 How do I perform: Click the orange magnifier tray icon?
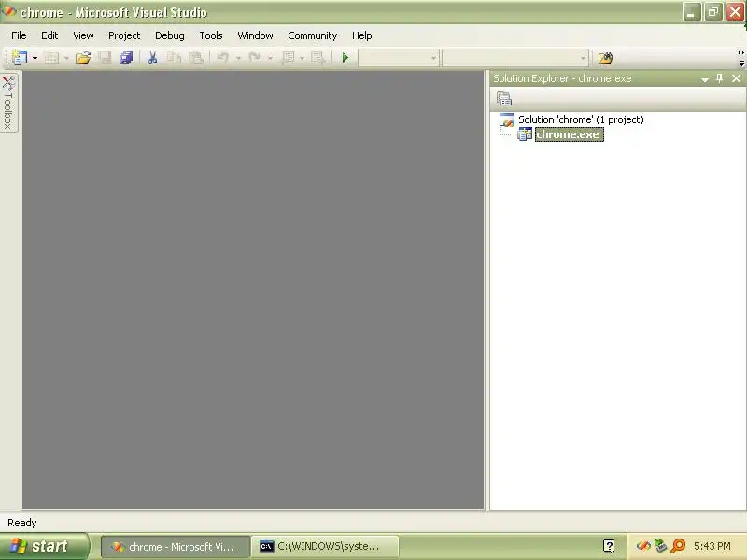click(678, 546)
